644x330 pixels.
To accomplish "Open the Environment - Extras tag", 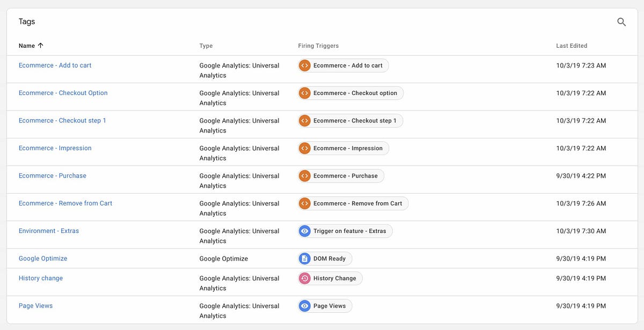I will pyautogui.click(x=49, y=231).
